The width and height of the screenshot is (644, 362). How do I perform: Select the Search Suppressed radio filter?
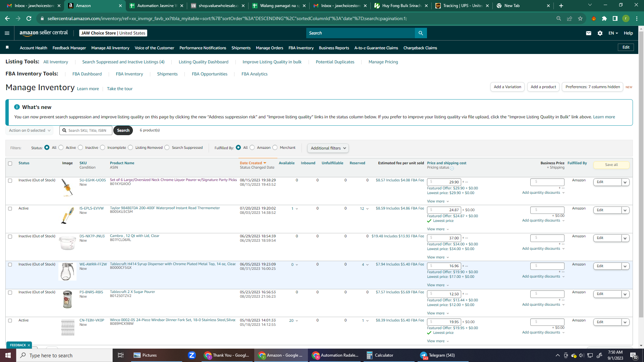(x=167, y=147)
